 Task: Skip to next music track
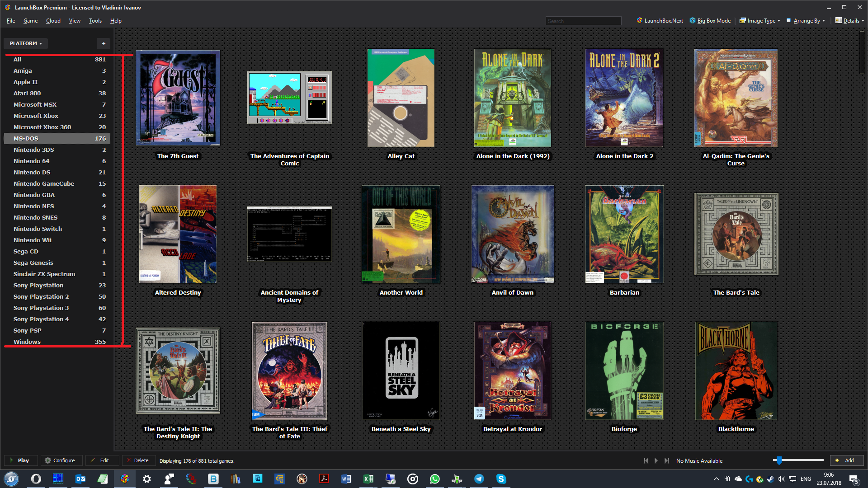pos(666,460)
